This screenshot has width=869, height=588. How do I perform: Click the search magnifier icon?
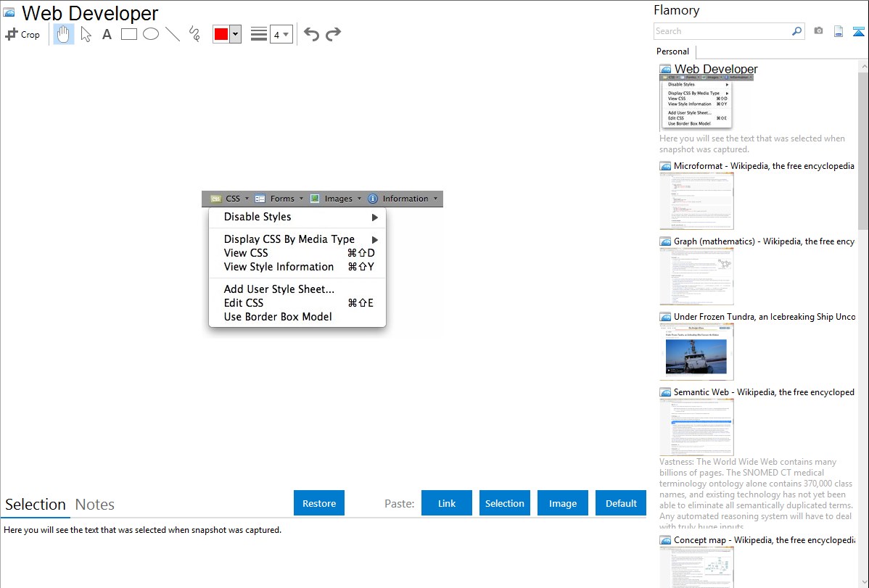(797, 31)
